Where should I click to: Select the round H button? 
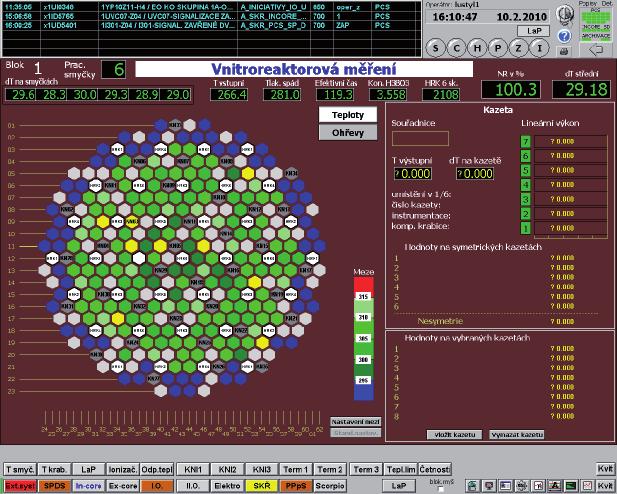click(477, 48)
